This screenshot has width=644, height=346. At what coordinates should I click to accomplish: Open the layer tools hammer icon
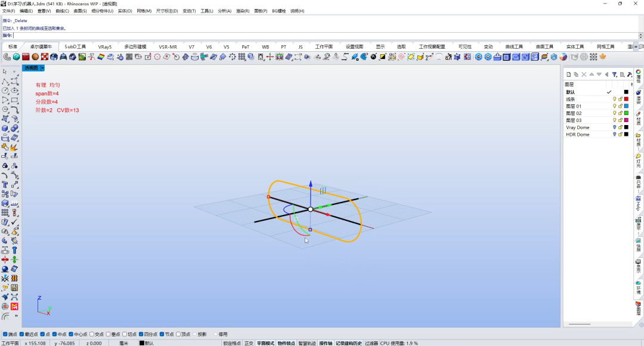(630, 74)
